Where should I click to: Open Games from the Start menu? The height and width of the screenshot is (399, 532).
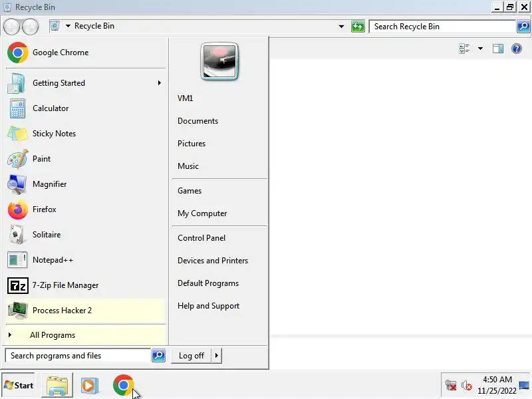[190, 191]
